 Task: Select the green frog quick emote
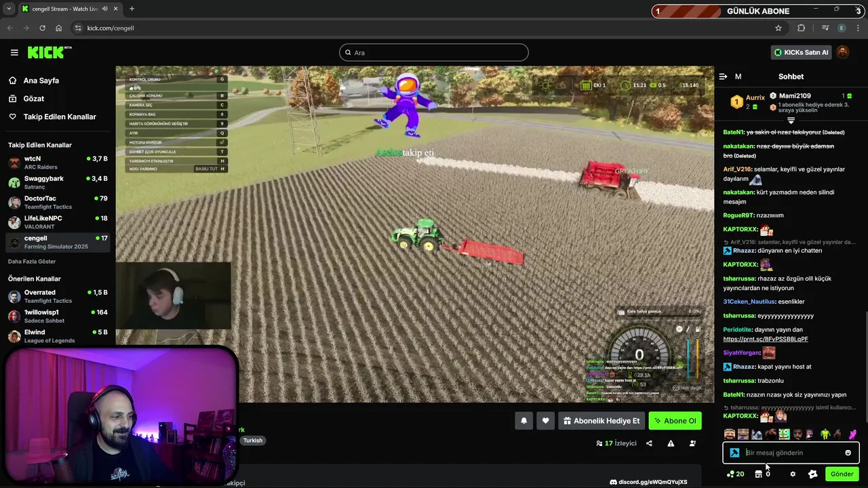click(x=784, y=434)
